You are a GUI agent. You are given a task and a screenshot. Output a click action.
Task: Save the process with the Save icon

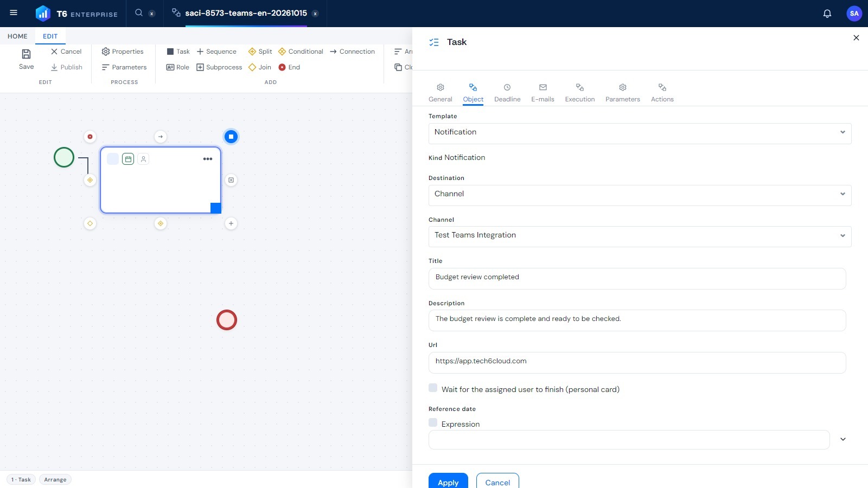click(26, 59)
